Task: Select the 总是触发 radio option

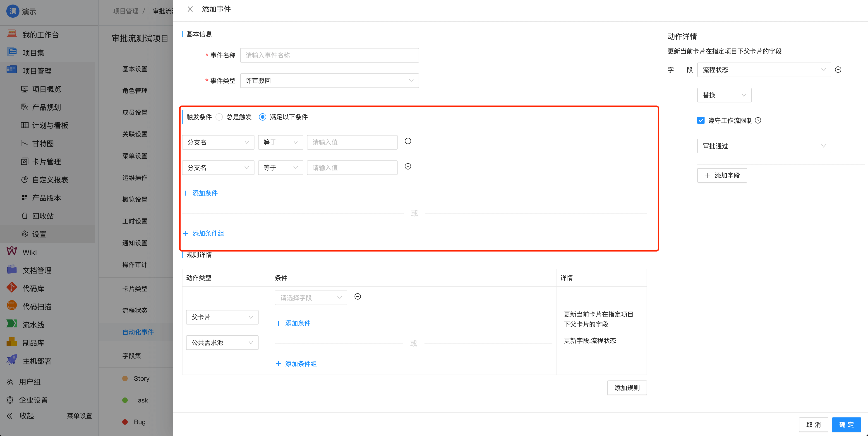Action: pos(219,117)
